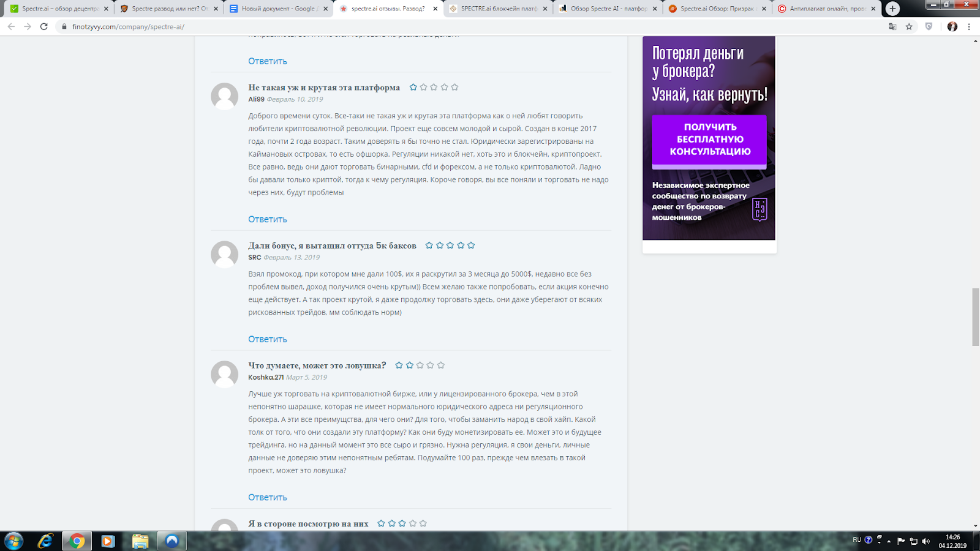This screenshot has height=551, width=980.
Task: Click the username Ali99
Action: point(256,99)
